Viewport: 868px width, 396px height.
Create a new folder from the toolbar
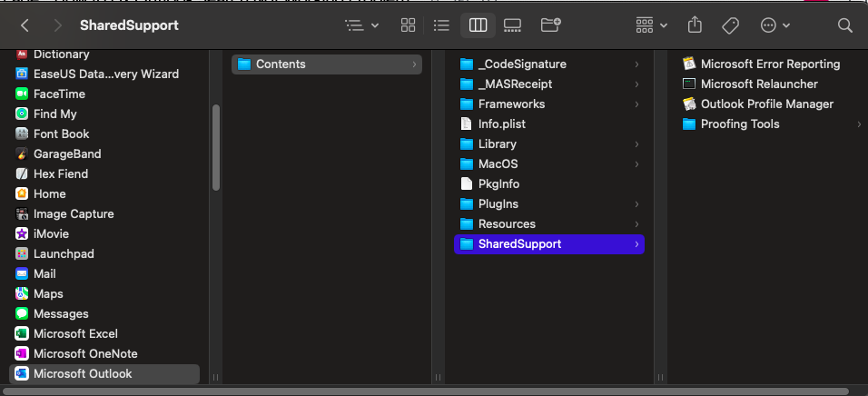point(550,25)
